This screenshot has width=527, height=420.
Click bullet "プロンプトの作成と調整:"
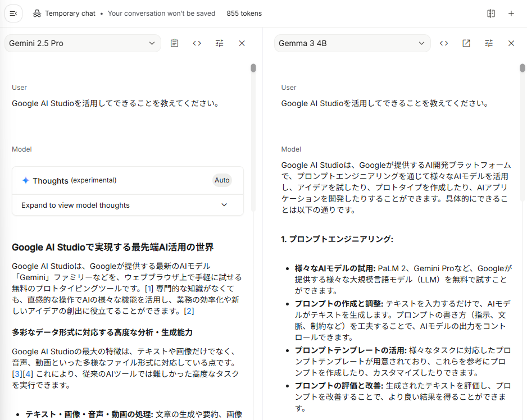point(339,304)
